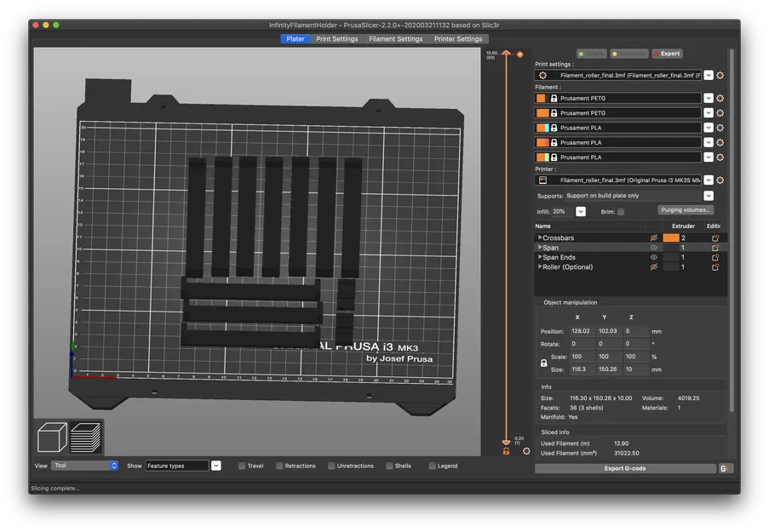Open the Infill percentage dropdown
The width and height of the screenshot is (769, 532).
(580, 211)
